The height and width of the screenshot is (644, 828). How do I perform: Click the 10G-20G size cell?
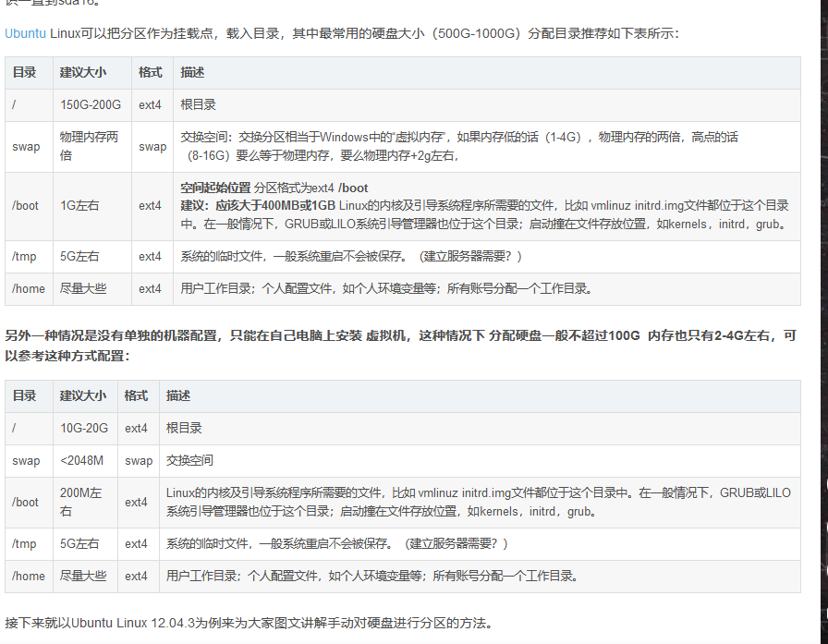[x=84, y=428]
